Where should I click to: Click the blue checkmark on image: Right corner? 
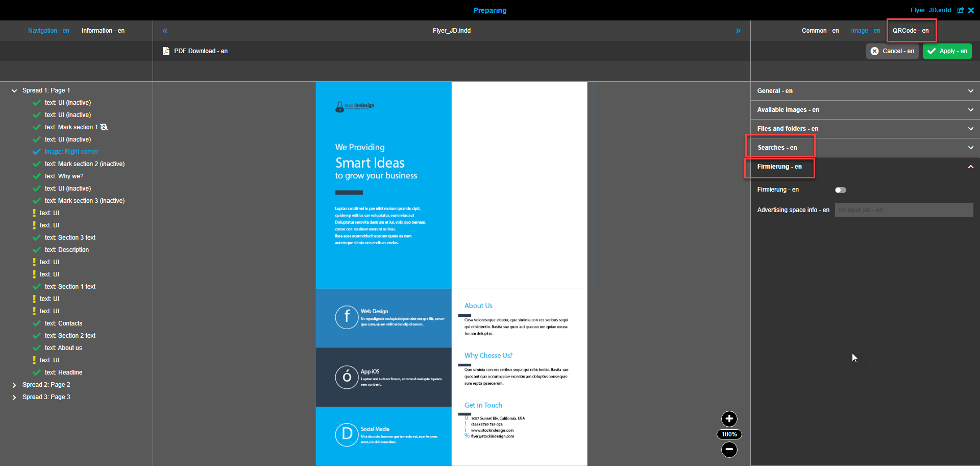(x=36, y=151)
